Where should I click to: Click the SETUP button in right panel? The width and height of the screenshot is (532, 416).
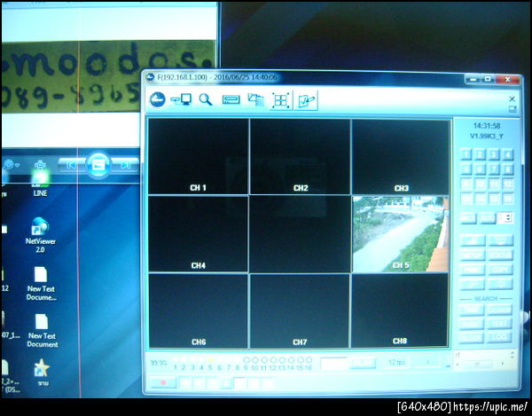coord(473,255)
